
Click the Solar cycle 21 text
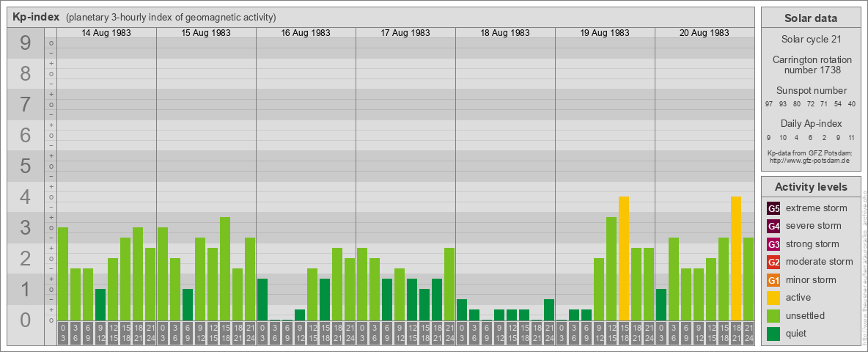point(811,40)
